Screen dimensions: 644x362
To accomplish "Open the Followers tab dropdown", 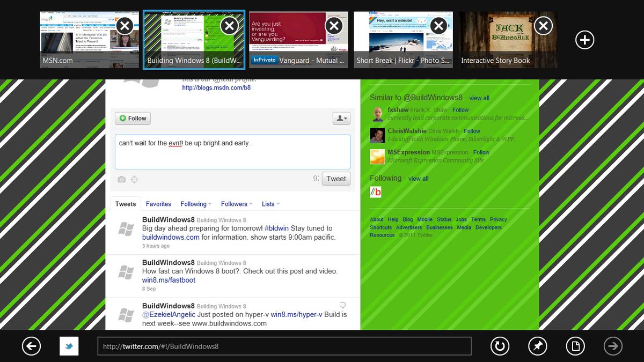I will pyautogui.click(x=237, y=204).
